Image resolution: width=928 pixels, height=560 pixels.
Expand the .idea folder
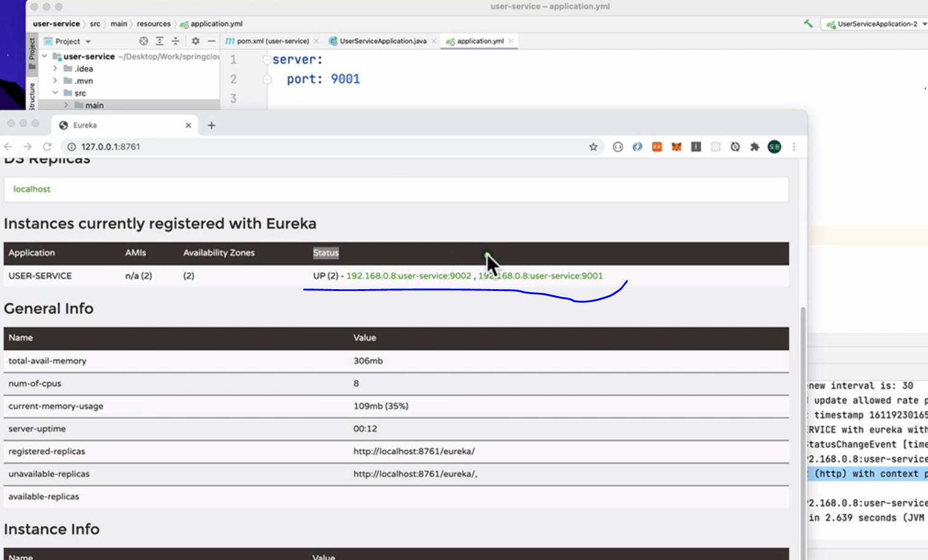(x=55, y=68)
